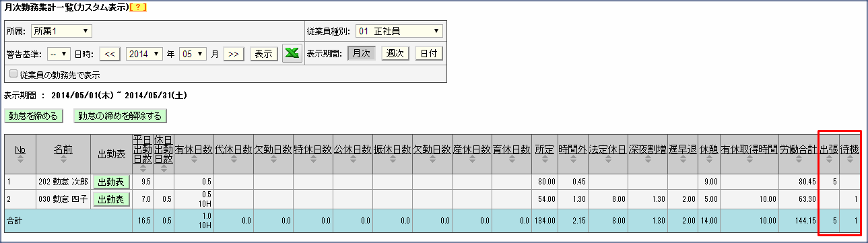
Task: Open the month dropdown showing 05
Action: pyautogui.click(x=192, y=54)
